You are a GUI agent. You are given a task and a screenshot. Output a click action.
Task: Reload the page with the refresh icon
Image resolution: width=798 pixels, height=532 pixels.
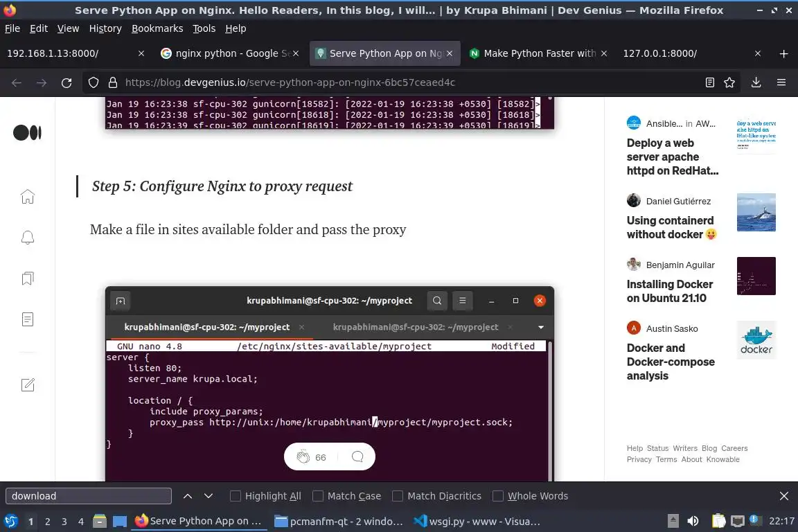pyautogui.click(x=66, y=82)
